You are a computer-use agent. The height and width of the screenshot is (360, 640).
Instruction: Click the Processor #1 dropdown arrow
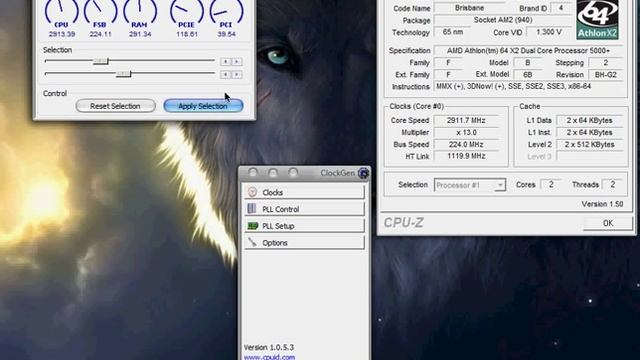(500, 185)
